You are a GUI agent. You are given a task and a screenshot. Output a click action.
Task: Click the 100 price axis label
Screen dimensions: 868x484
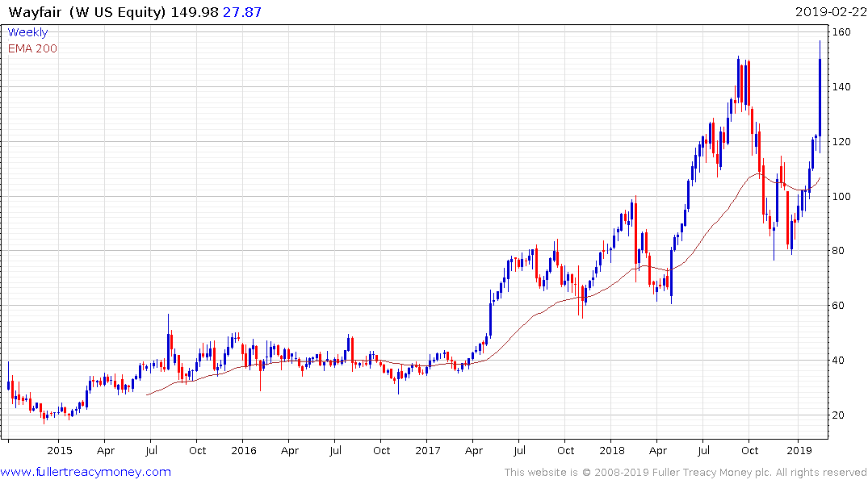pos(841,196)
